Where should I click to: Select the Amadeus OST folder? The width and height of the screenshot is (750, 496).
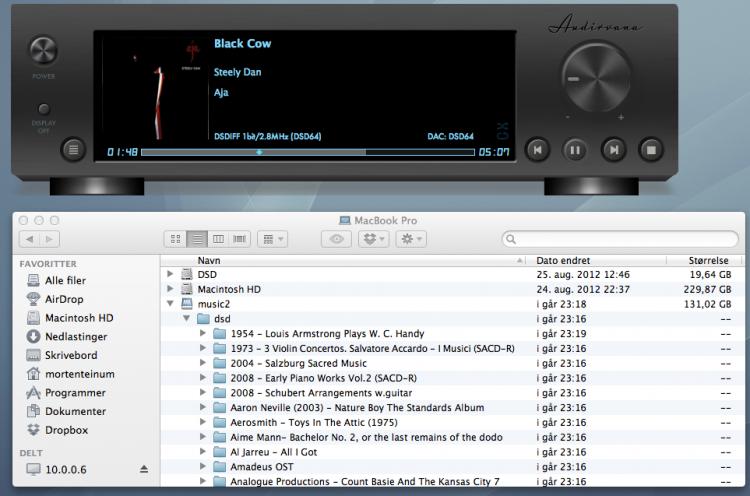(261, 467)
